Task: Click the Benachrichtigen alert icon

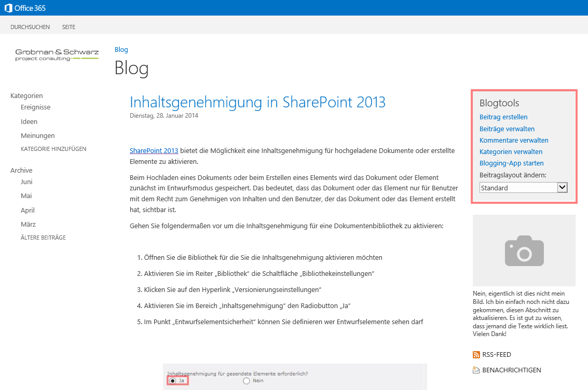Action: tap(476, 370)
